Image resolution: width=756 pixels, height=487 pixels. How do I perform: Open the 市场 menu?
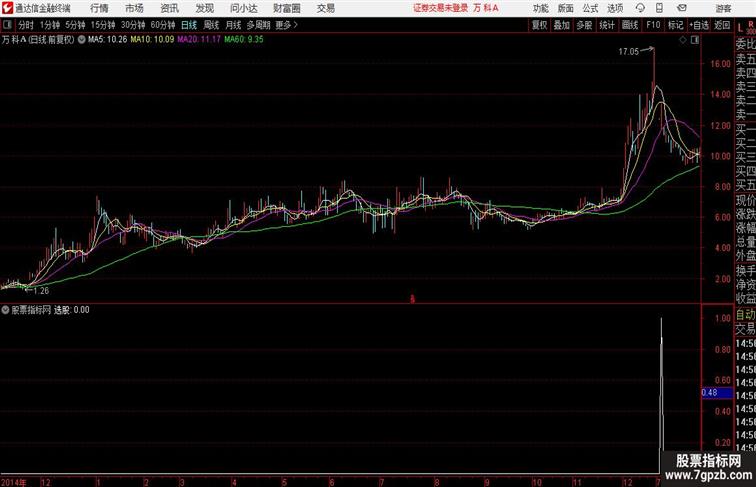(x=134, y=8)
